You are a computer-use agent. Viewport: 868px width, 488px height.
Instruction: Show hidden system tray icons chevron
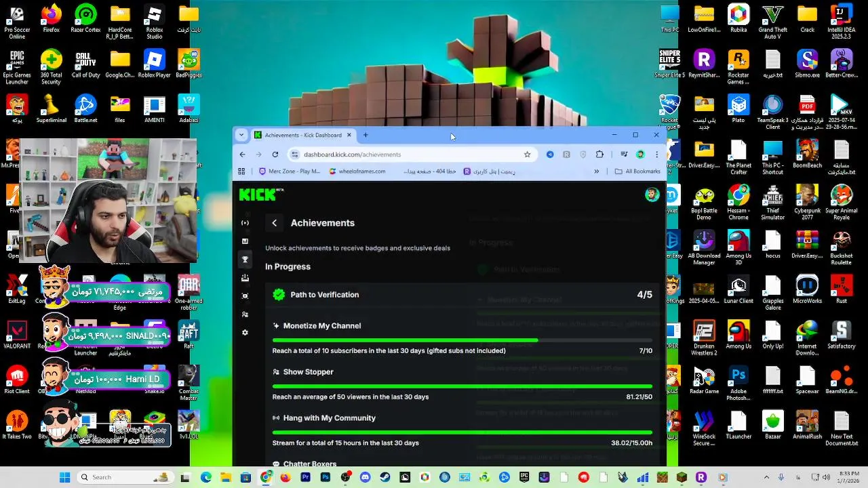click(766, 477)
